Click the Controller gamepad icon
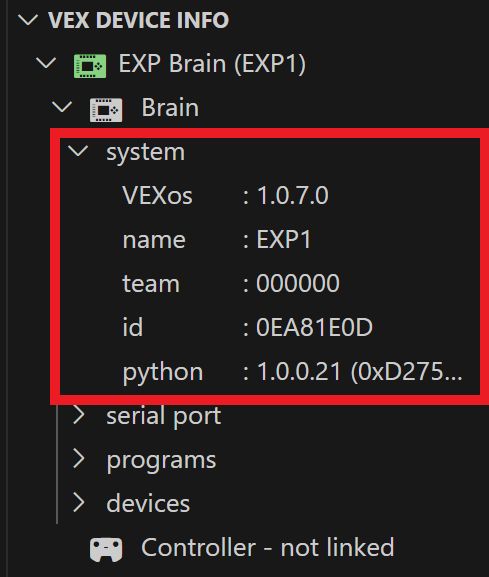The width and height of the screenshot is (489, 577). tap(106, 549)
